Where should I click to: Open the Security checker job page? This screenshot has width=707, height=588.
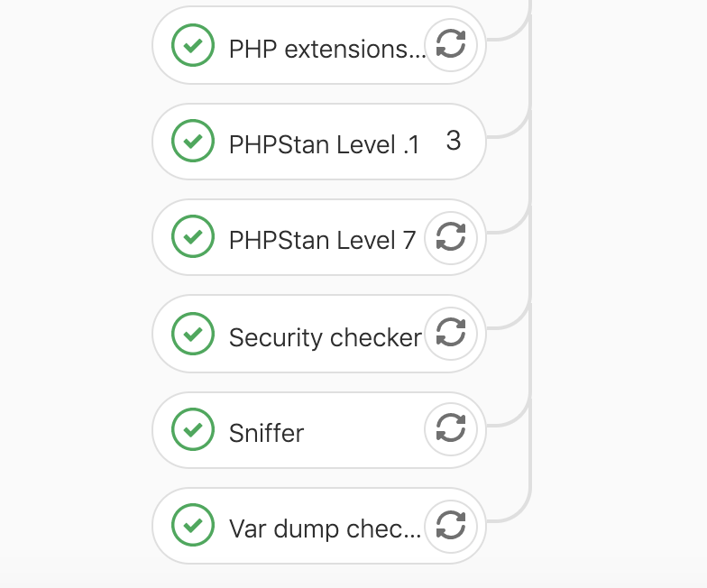pos(326,337)
